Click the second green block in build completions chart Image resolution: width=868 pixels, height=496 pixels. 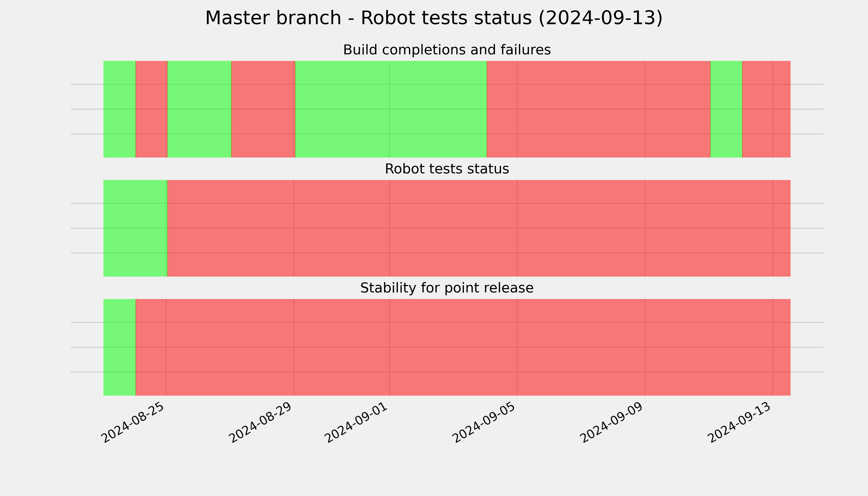[x=199, y=109]
